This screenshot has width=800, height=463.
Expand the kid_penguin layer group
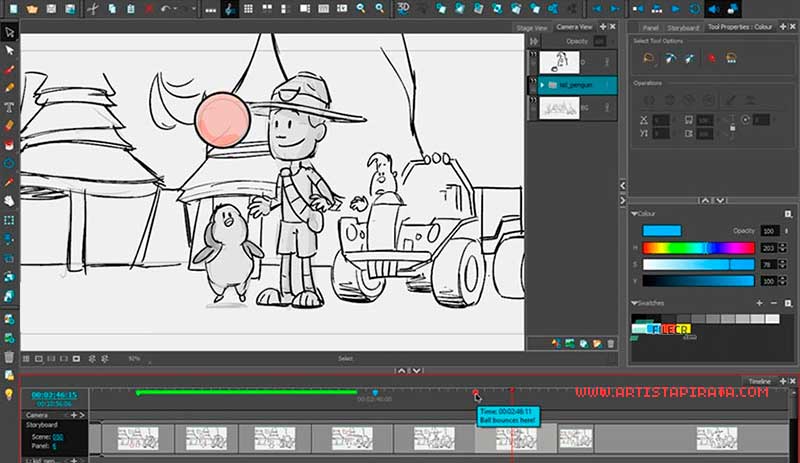point(542,85)
